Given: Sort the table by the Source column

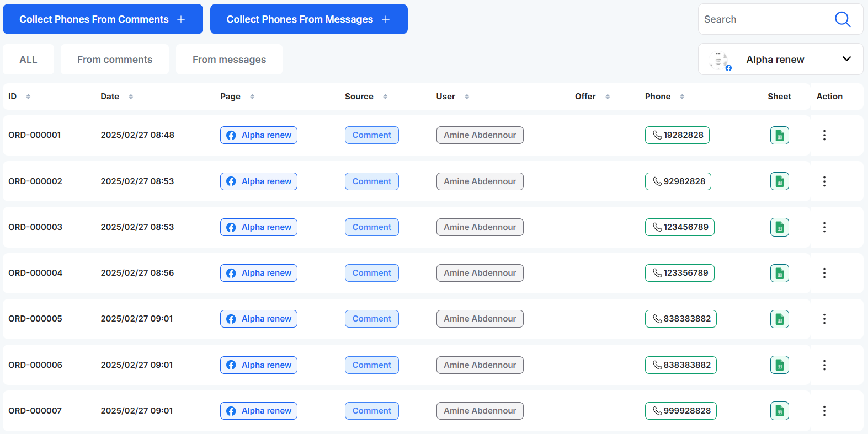Looking at the screenshot, I should (385, 97).
